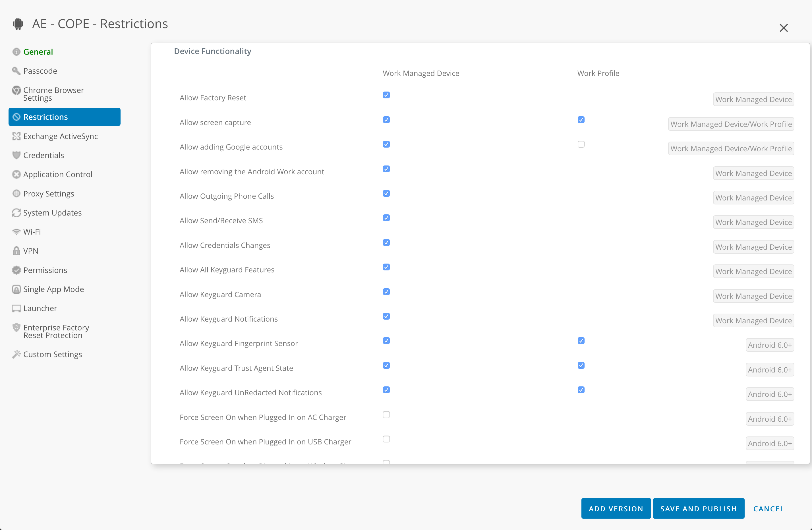Click the Custom Settings wand icon
The image size is (812, 530).
[x=16, y=354]
